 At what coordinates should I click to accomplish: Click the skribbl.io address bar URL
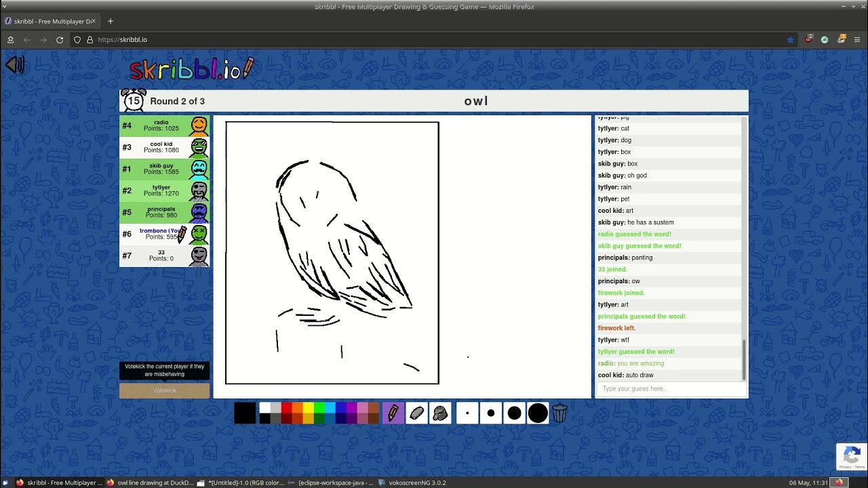point(123,40)
